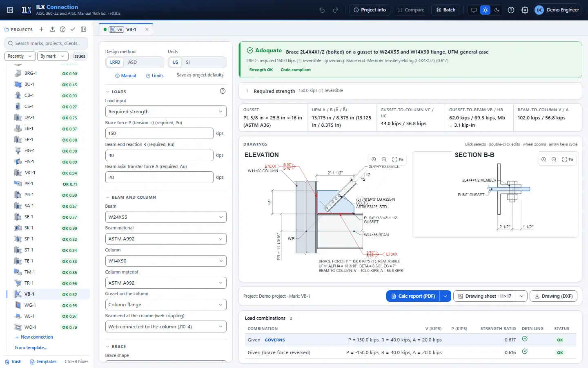Viewport: 588px width, 368px height.
Task: Open Trash in the sidebar footer
Action: [x=13, y=361]
